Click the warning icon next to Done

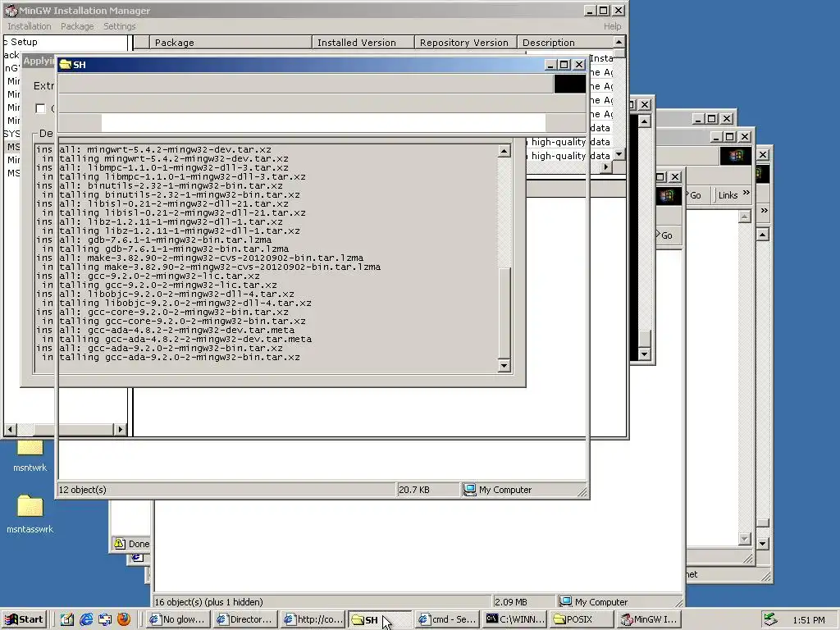tap(120, 544)
